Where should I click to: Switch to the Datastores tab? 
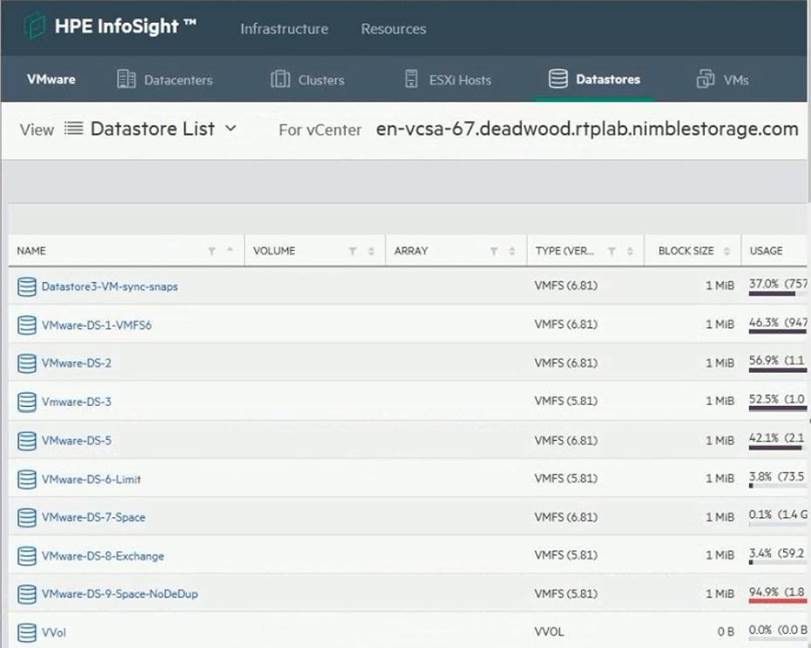(x=595, y=79)
